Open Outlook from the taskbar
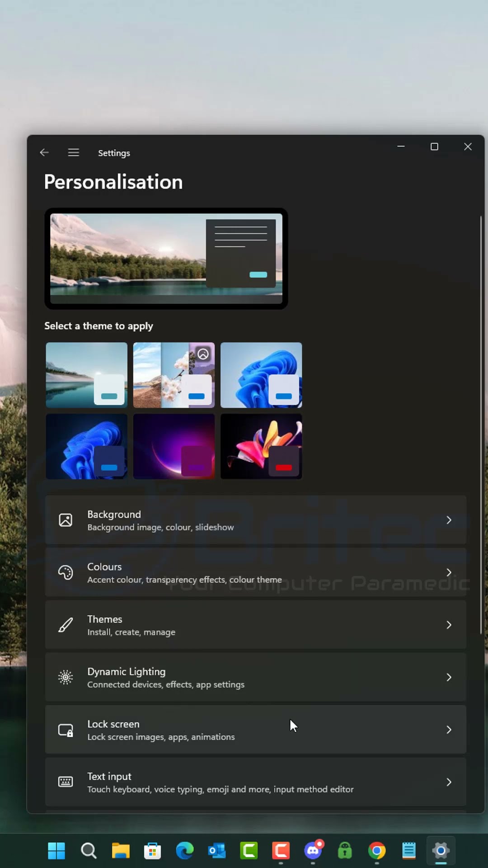This screenshot has width=488, height=868. pyautogui.click(x=217, y=851)
